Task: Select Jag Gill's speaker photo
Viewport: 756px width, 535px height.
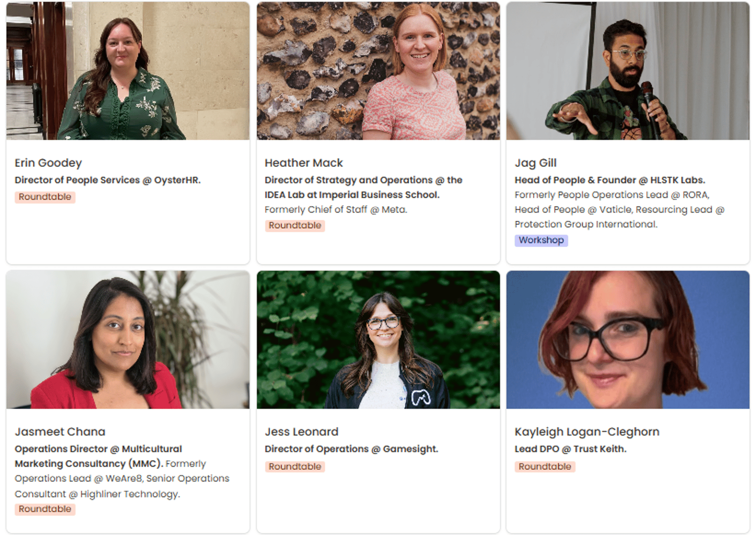Action: tap(627, 71)
